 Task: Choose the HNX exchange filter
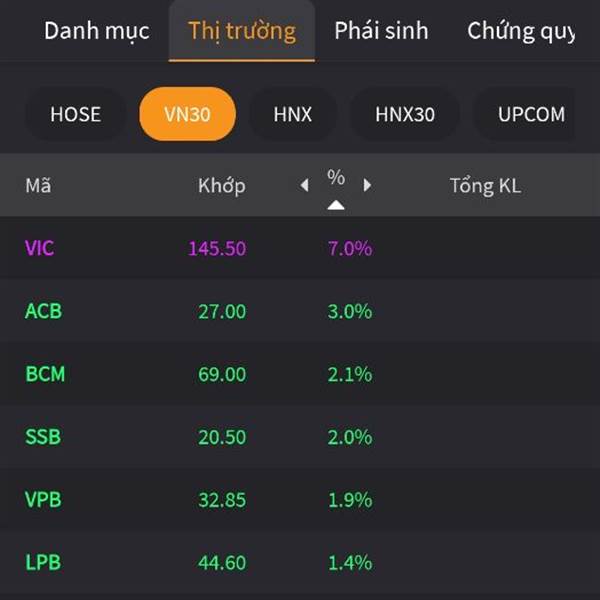tap(293, 114)
